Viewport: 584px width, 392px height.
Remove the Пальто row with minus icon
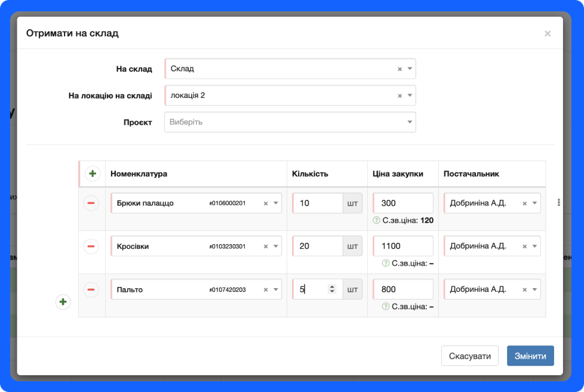[91, 290]
